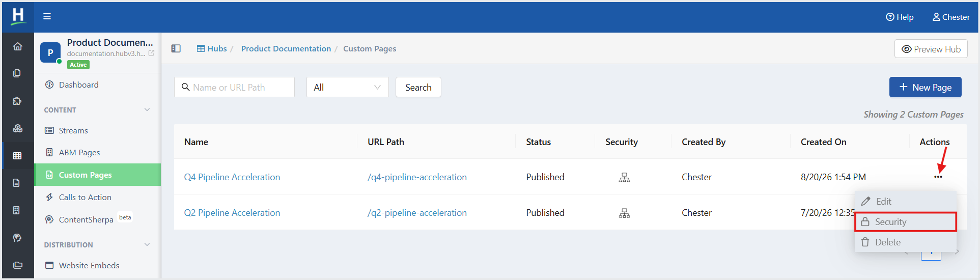This screenshot has width=980, height=280.
Task: Open Website Embeds in the sidebar
Action: (89, 265)
